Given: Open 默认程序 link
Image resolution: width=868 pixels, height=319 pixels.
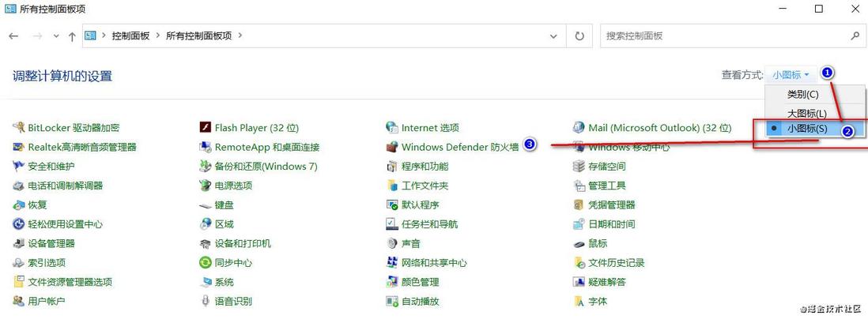Looking at the screenshot, I should click(x=420, y=205).
